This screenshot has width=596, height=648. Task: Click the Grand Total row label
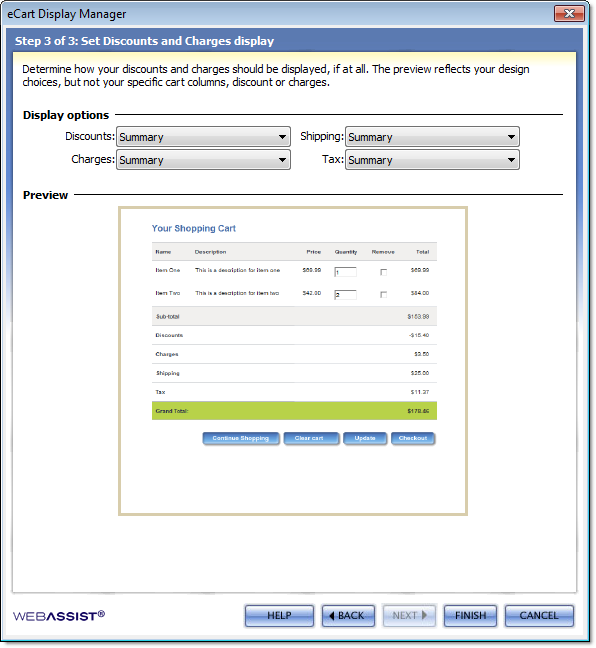click(172, 411)
